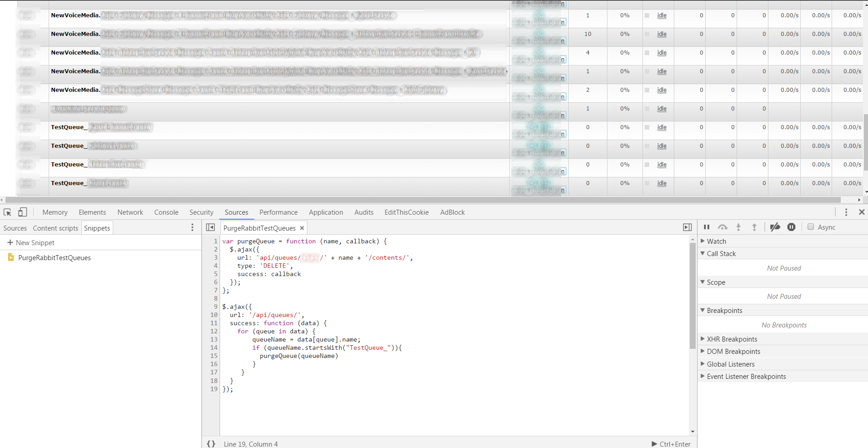Open the DevTools customize three-dot menu
868x448 pixels.
click(x=846, y=212)
